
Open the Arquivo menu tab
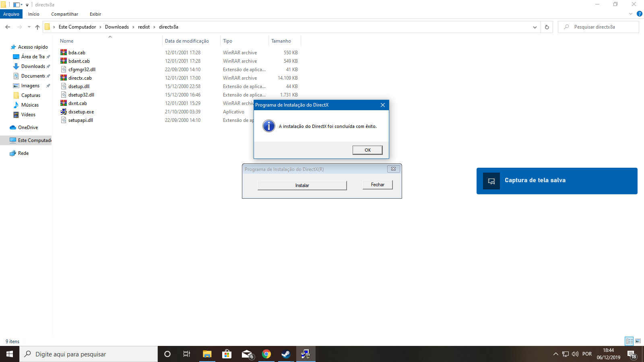pyautogui.click(x=11, y=14)
